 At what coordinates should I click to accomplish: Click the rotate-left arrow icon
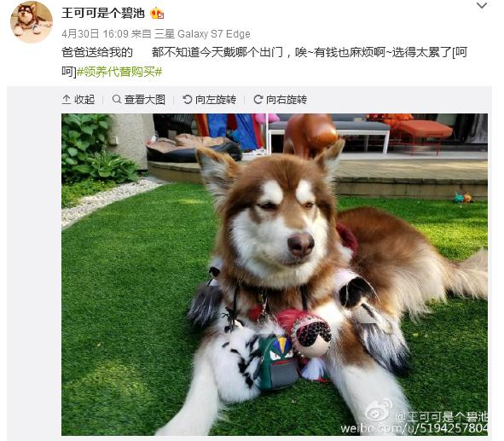188,99
